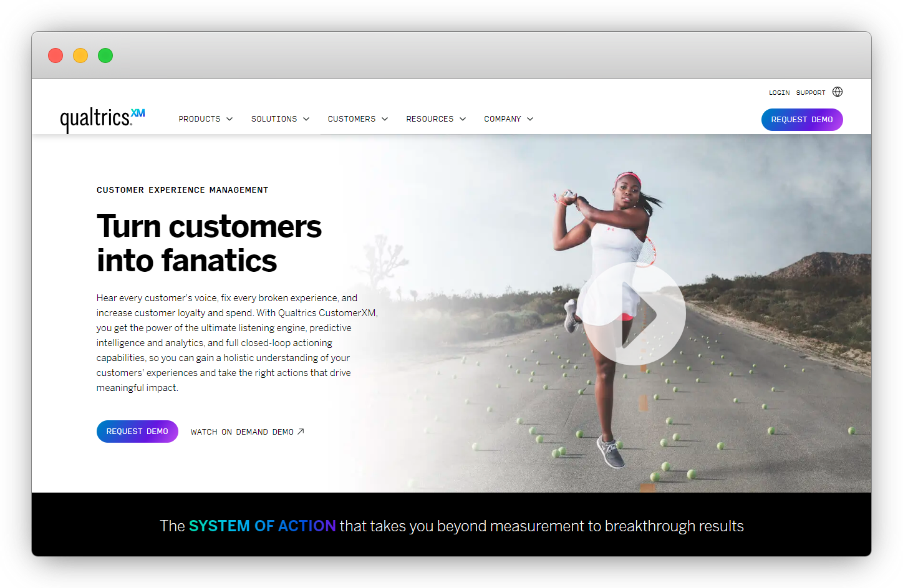Open the SOLUTIONS dropdown

tap(280, 118)
